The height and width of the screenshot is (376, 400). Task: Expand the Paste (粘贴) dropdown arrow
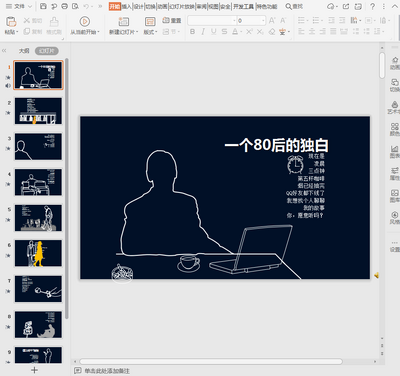point(17,32)
